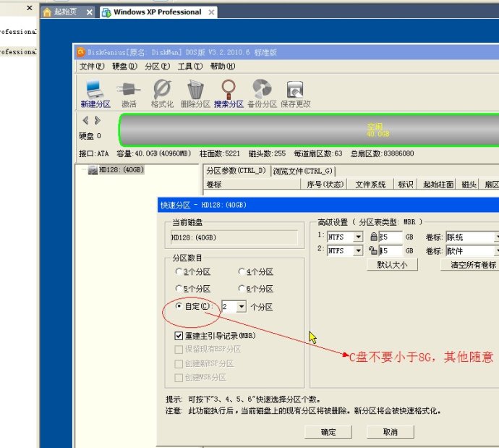Open the 工具 menu

click(x=190, y=67)
